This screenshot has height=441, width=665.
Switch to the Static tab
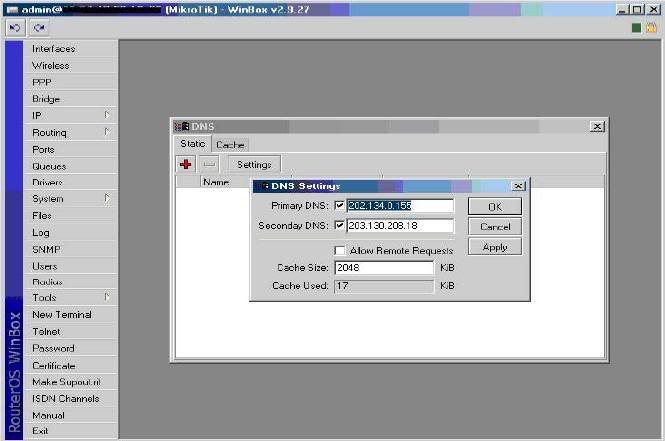pyautogui.click(x=193, y=144)
